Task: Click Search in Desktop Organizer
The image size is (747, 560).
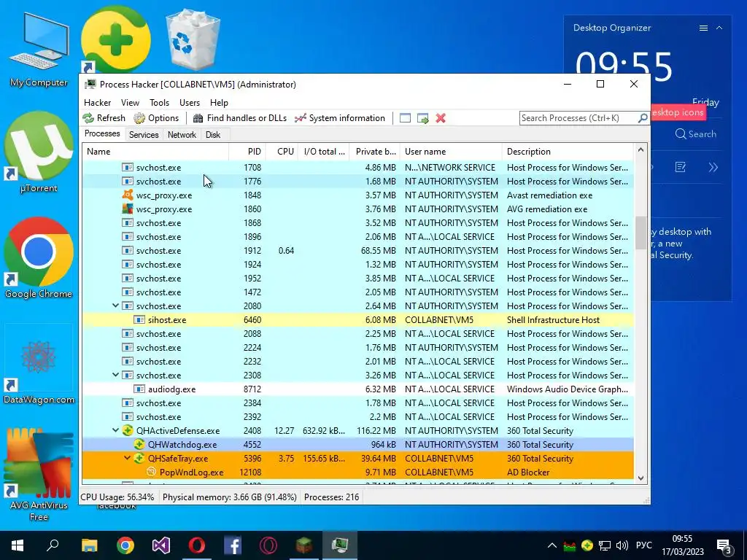Action: (695, 134)
